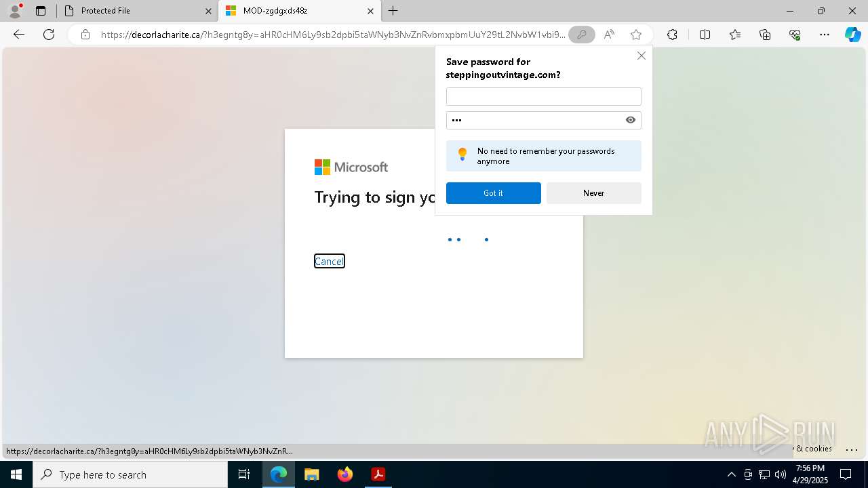
Task: Click the address bar URL
Action: point(332,35)
